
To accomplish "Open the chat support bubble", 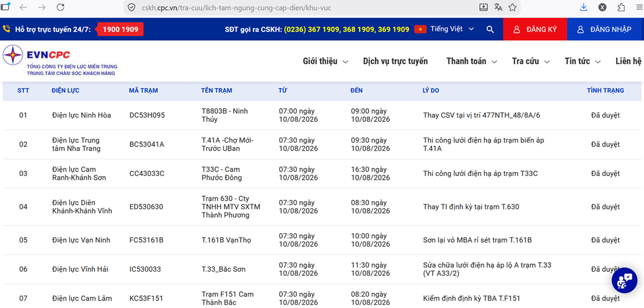I will pyautogui.click(x=625, y=281).
